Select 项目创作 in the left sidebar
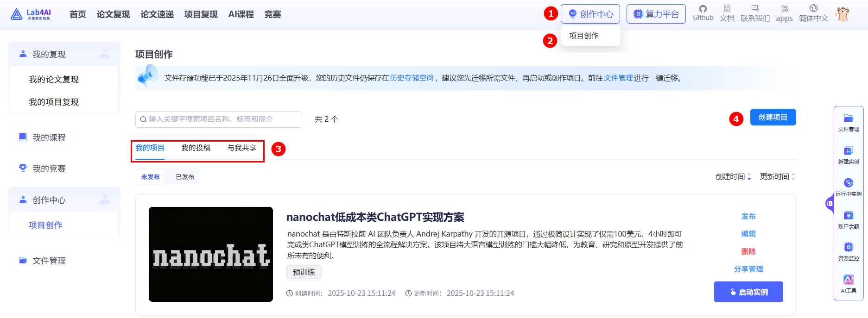The width and height of the screenshot is (868, 318). [45, 225]
